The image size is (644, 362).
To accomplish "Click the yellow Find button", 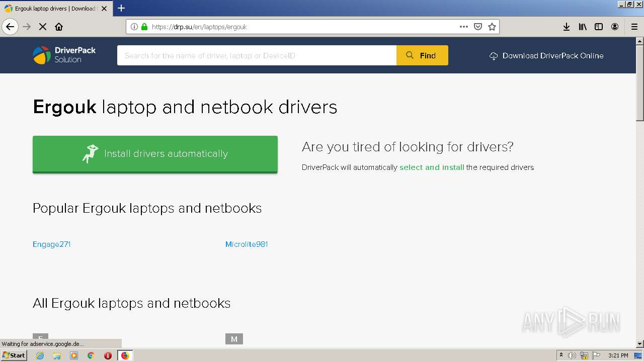I will coord(422,55).
